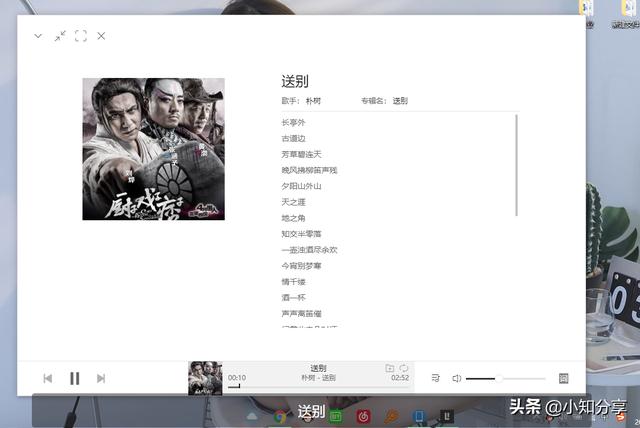The width and height of the screenshot is (640, 428).
Task: Click the lyrics panel vertical scrollbar
Action: (x=517, y=165)
